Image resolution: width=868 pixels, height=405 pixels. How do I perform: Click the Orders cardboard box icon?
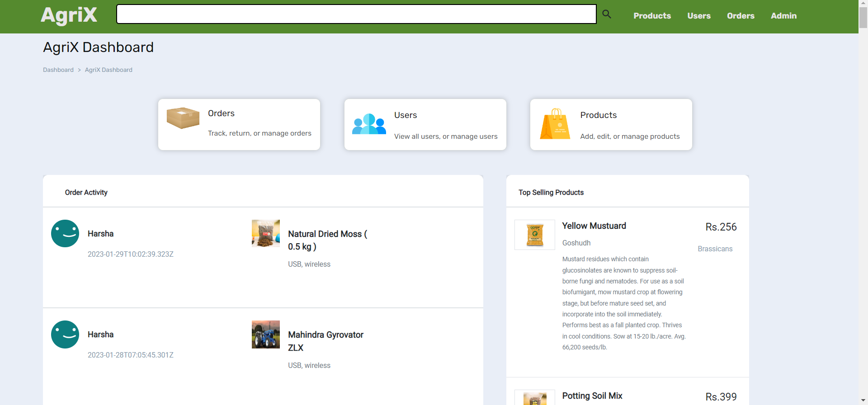point(183,118)
